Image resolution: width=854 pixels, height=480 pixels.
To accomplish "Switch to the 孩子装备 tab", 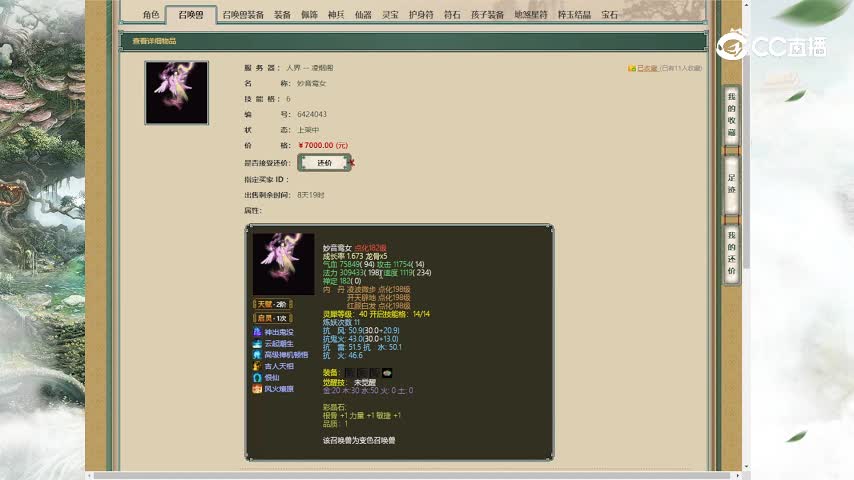I will [487, 15].
